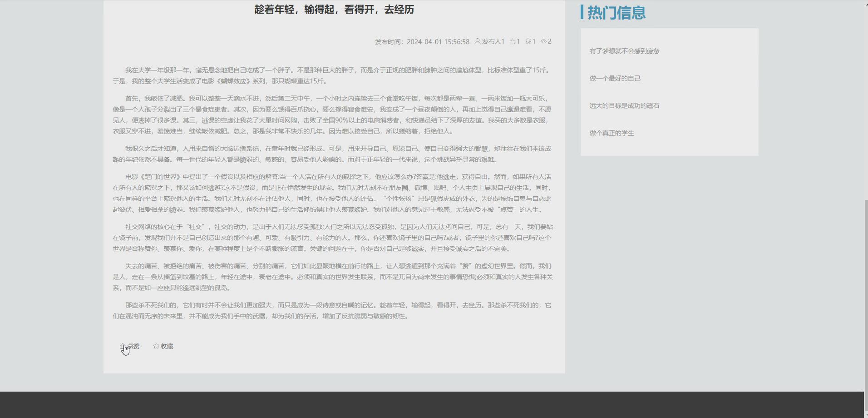Viewport: 868px width, 418px height.
Task: Click the star icon to favorite the article
Action: click(156, 345)
